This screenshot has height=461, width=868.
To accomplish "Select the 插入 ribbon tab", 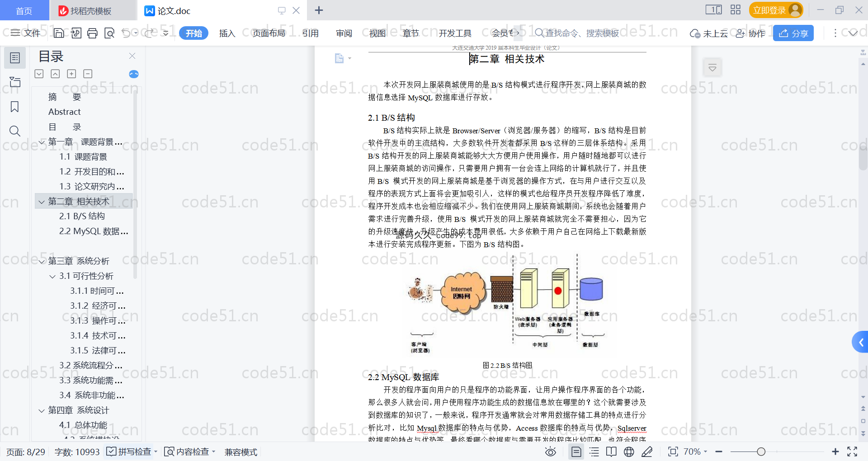I will click(x=227, y=33).
